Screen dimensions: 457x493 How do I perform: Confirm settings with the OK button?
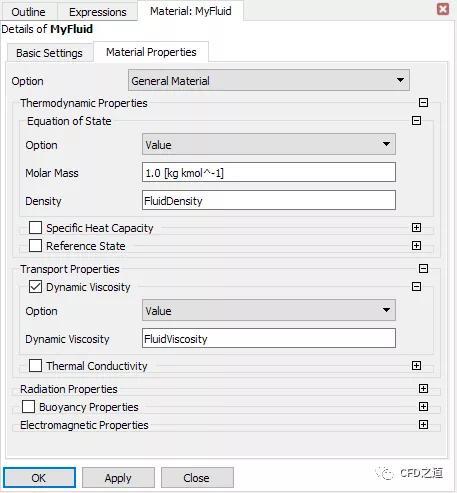(x=39, y=478)
